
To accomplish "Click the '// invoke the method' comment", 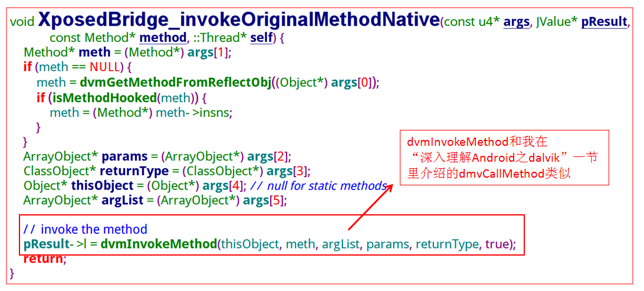I will [86, 230].
